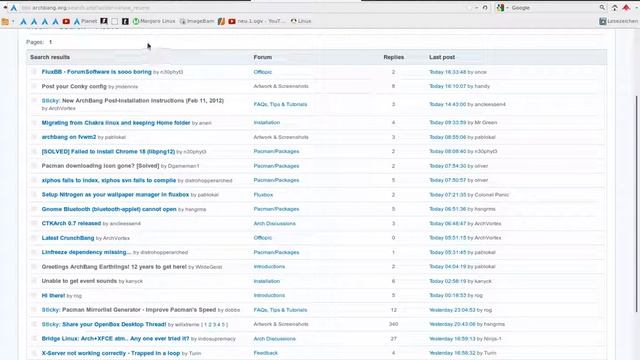640x360 pixels.
Task: Go to the Feedback forum link
Action: 265,353
